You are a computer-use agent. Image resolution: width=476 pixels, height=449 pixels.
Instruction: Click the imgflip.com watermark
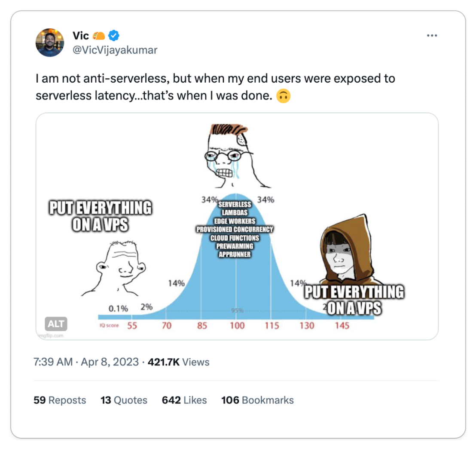point(51,335)
